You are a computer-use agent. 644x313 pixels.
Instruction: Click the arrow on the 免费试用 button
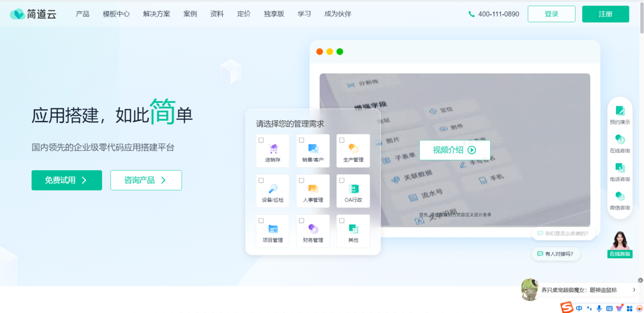(x=84, y=181)
